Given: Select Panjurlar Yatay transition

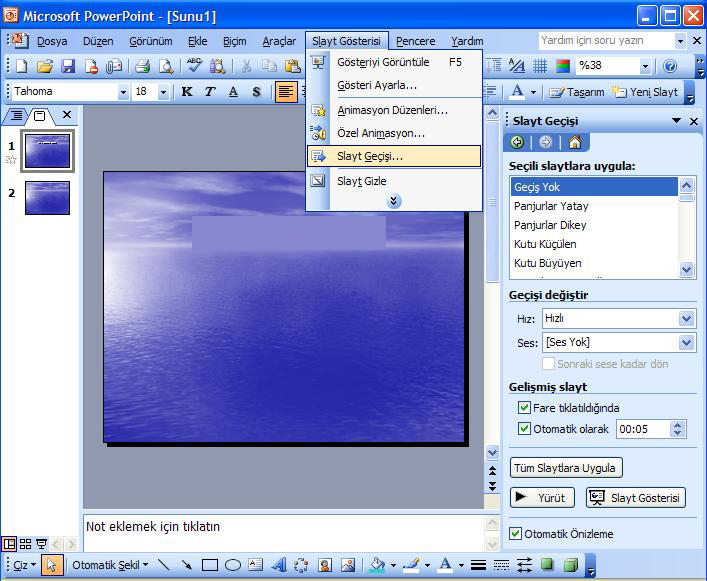Looking at the screenshot, I should [x=594, y=206].
